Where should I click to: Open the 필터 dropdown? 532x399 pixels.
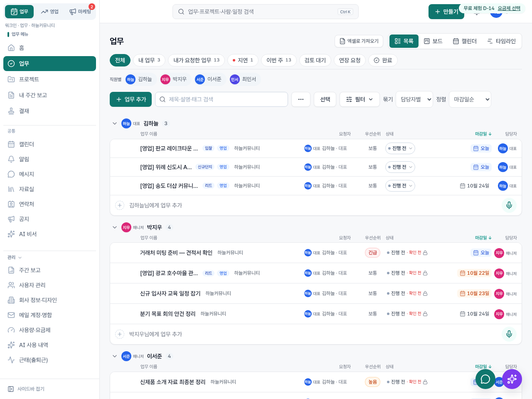[360, 99]
